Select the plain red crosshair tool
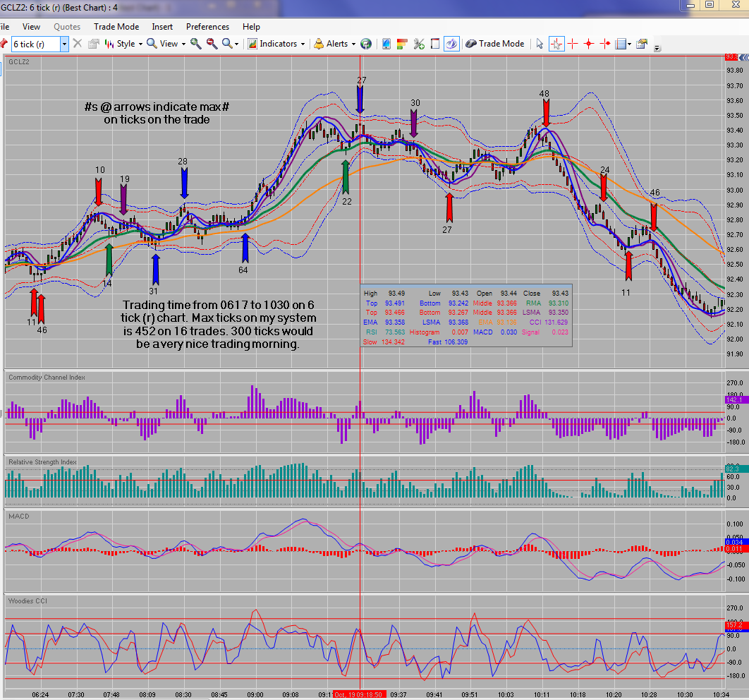The height and width of the screenshot is (700, 749). [572, 44]
